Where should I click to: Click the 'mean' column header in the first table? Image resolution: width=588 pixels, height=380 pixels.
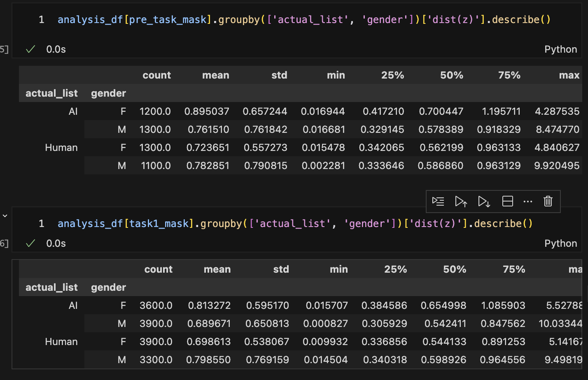tap(215, 75)
